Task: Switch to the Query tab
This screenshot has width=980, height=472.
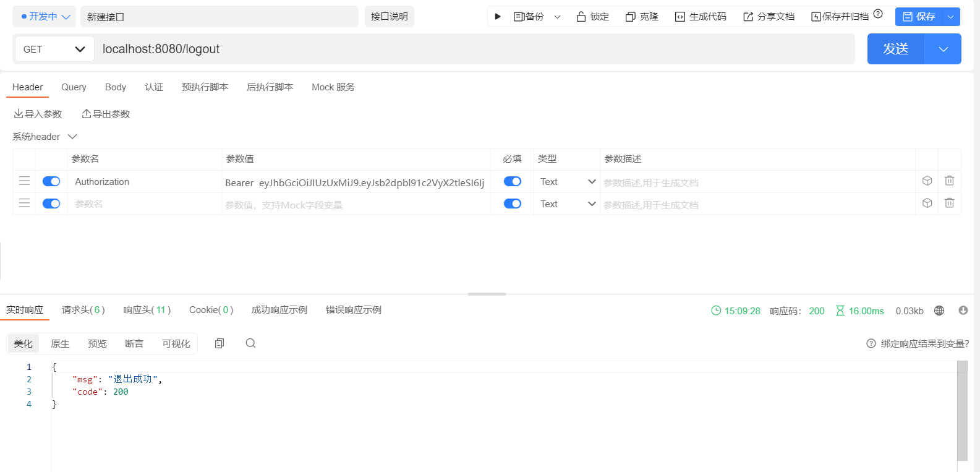Action: 74,87
